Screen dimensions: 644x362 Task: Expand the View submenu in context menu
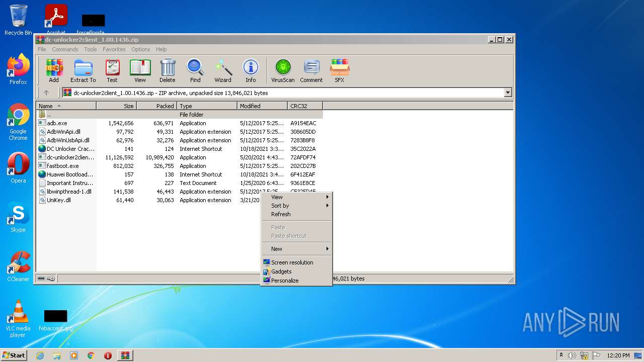tap(296, 197)
